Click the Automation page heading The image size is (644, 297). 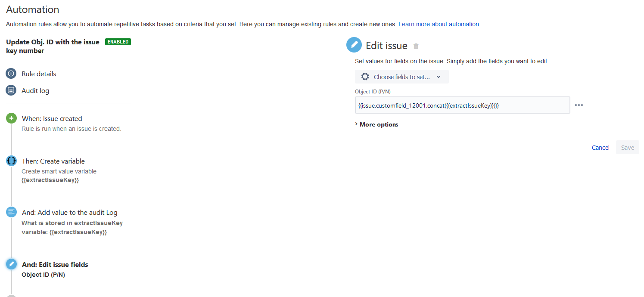tap(33, 9)
